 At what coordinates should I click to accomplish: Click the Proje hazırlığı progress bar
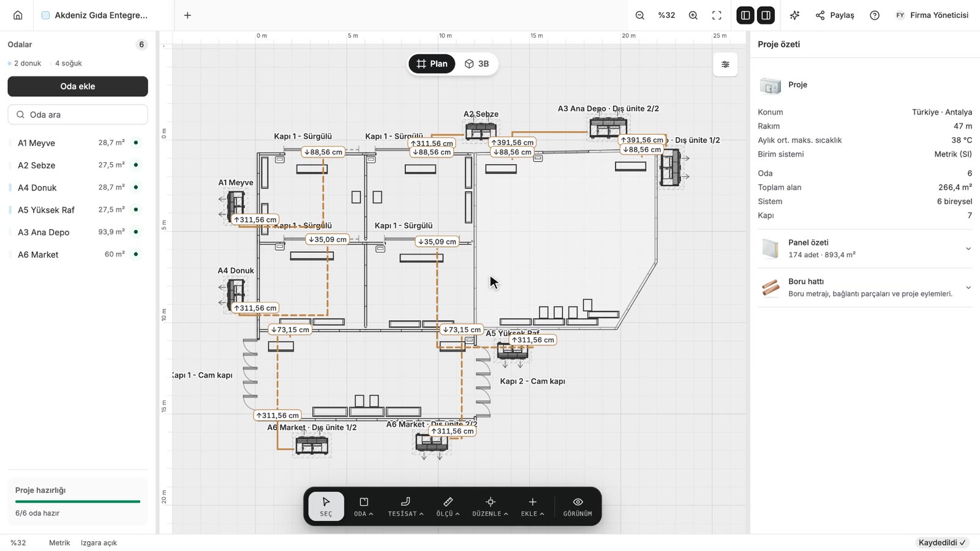[x=78, y=501]
